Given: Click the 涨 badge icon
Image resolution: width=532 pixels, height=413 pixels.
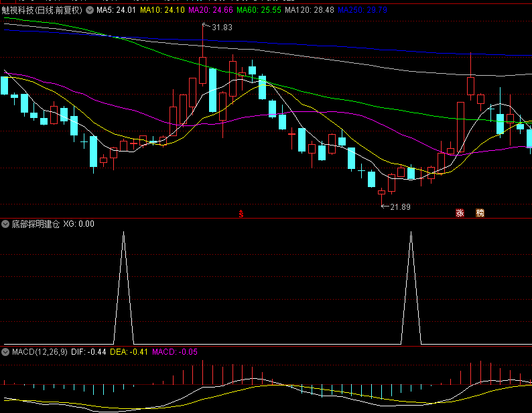Looking at the screenshot, I should coord(460,213).
